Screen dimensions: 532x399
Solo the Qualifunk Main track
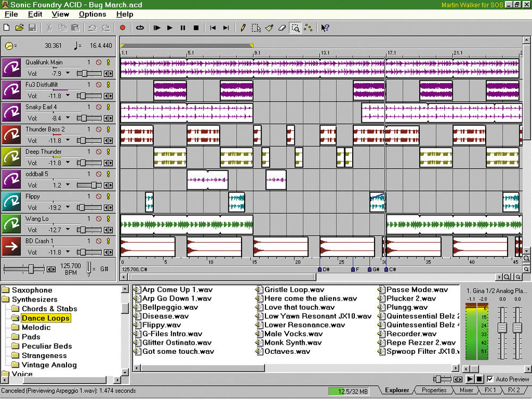pyautogui.click(x=109, y=62)
